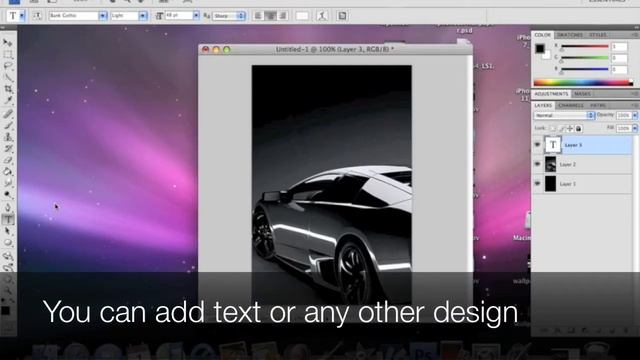
Task: Select the Crop tool
Action: pos(7,89)
